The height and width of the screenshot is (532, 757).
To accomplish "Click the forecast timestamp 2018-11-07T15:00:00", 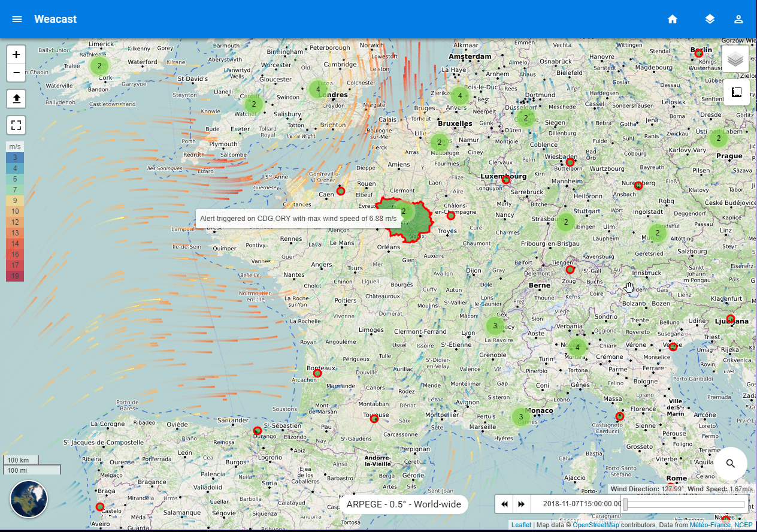I will coord(582,504).
